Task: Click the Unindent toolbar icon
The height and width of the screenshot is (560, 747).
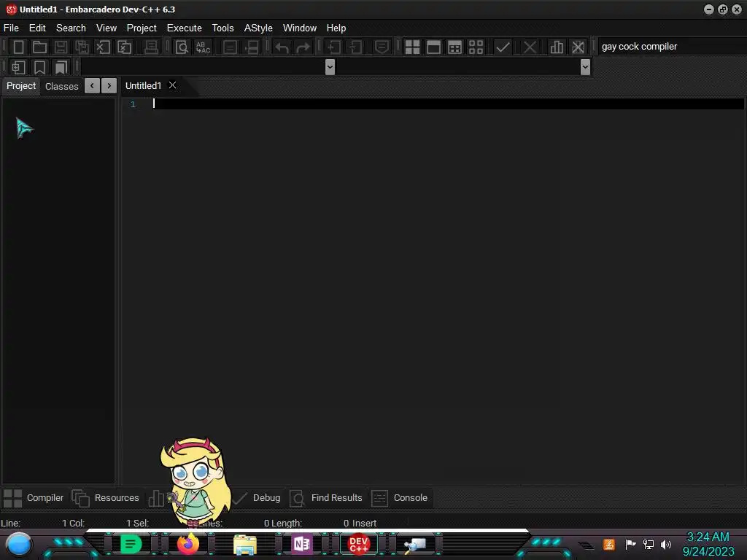Action: point(355,47)
